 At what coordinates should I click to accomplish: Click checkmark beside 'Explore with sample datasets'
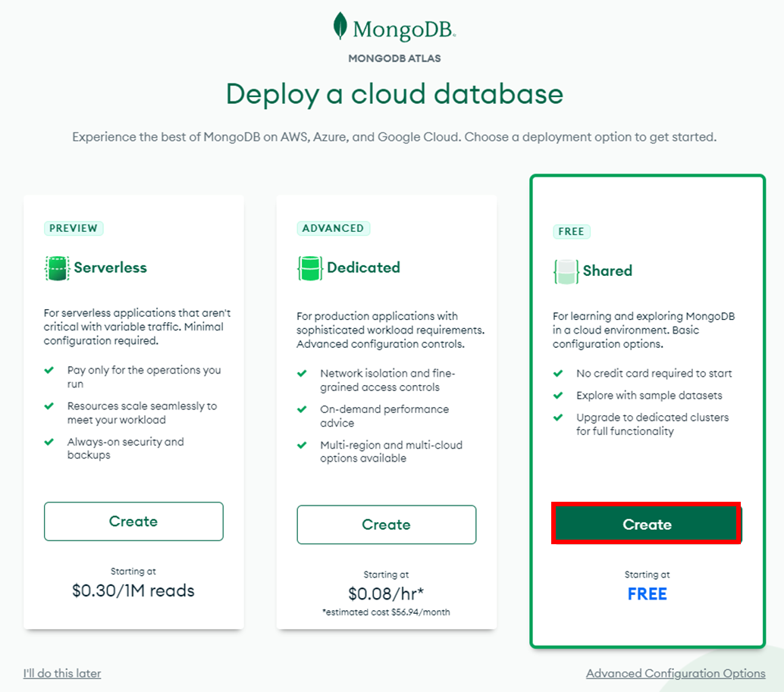(558, 396)
